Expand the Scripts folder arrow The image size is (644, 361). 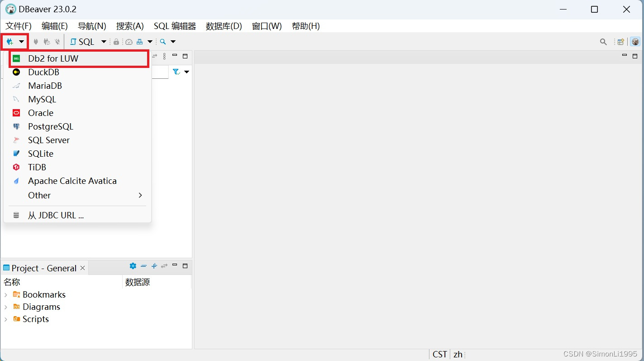coord(6,319)
